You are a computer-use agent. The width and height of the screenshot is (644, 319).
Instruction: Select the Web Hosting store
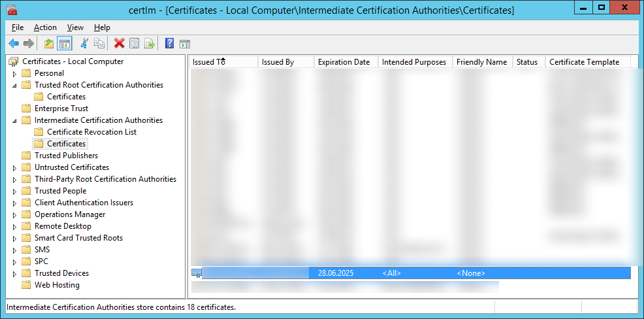[57, 285]
